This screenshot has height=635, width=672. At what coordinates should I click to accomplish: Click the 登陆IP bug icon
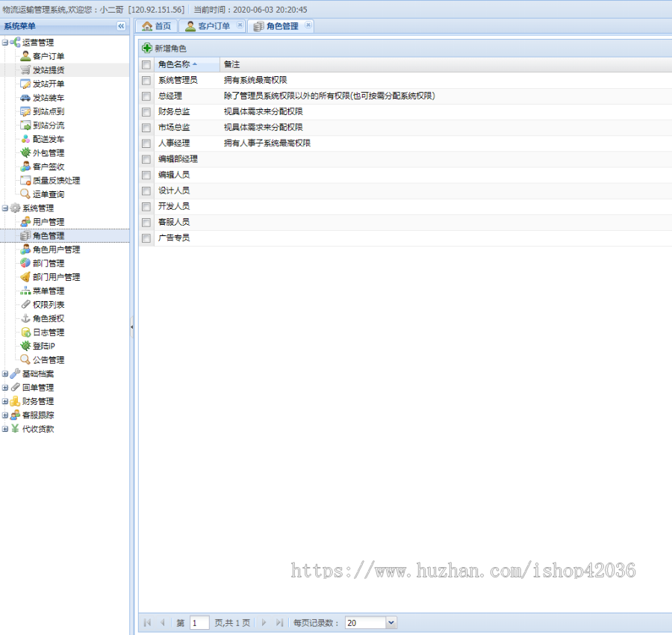pos(25,346)
